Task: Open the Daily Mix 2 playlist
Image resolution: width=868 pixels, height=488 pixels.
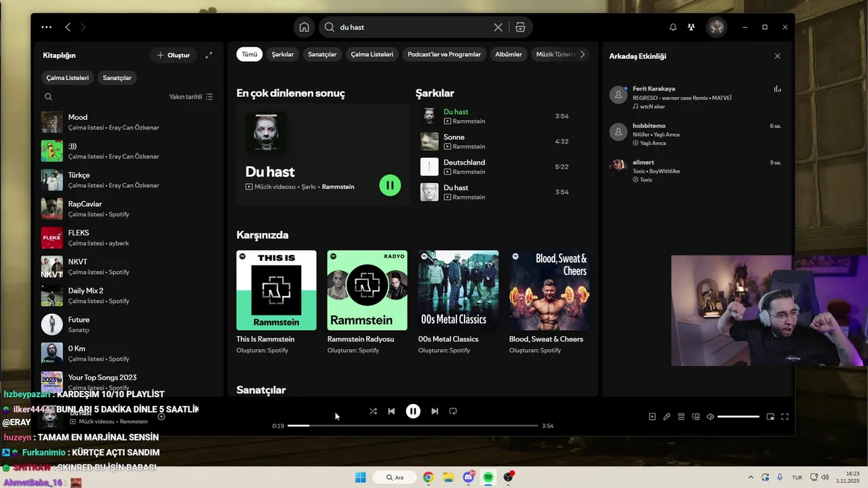Action: pos(129,296)
